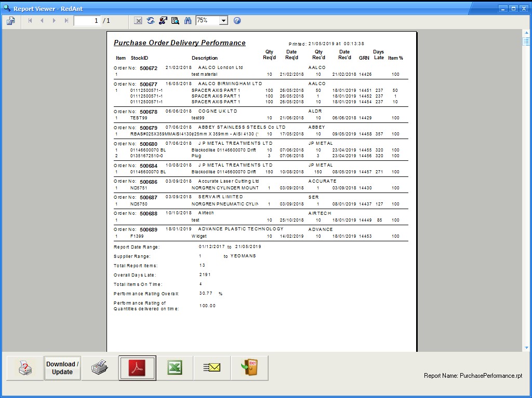This screenshot has width=532, height=398.
Task: Send the report by email
Action: (x=212, y=368)
